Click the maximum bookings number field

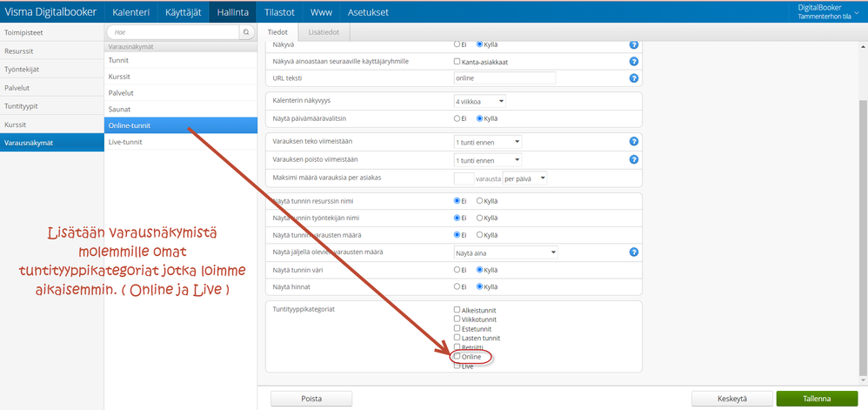(464, 178)
